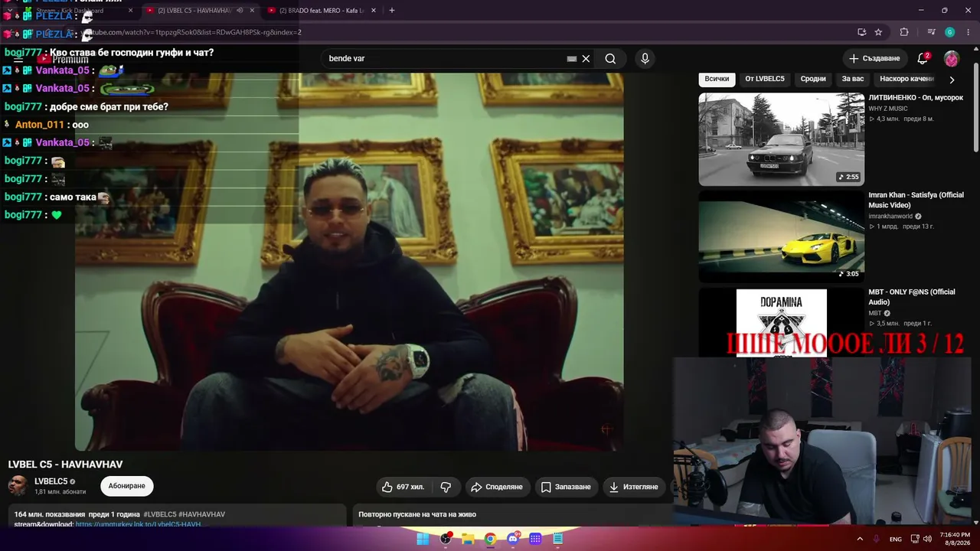Image resolution: width=980 pixels, height=551 pixels.
Task: Open a new browser tab
Action: (392, 11)
